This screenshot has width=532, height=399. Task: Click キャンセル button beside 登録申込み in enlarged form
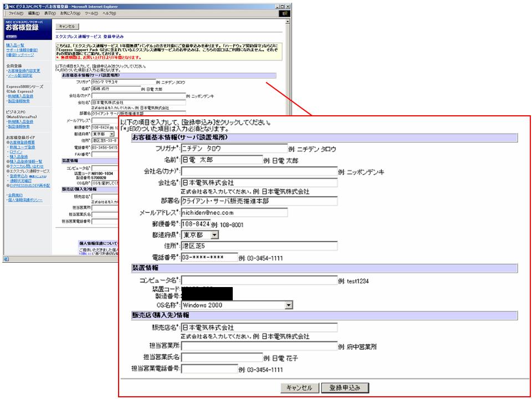pos(300,387)
